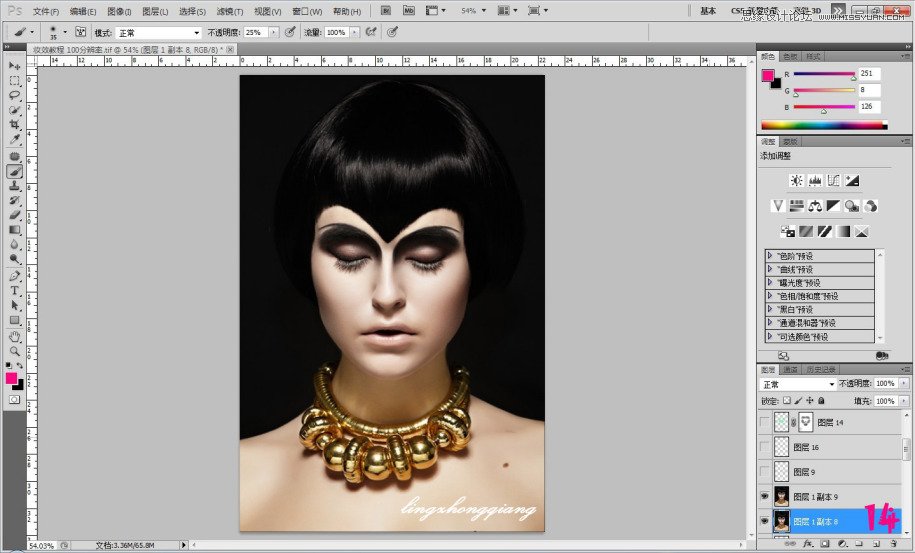The image size is (915, 553).
Task: Show layer 图层 16
Action: pos(766,447)
